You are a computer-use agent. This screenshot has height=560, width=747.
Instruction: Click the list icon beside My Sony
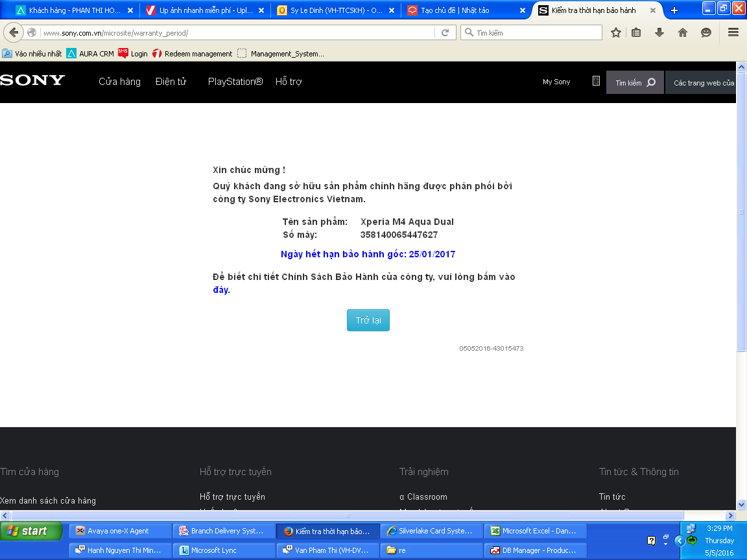pyautogui.click(x=596, y=81)
